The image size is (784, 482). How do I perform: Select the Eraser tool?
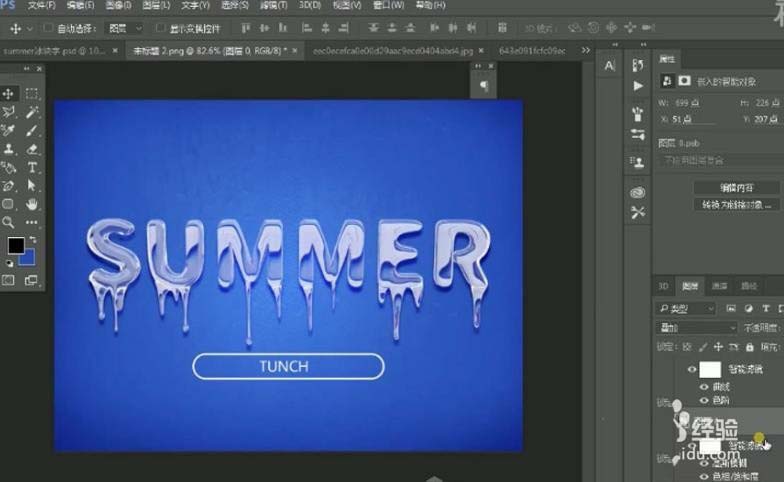point(32,149)
